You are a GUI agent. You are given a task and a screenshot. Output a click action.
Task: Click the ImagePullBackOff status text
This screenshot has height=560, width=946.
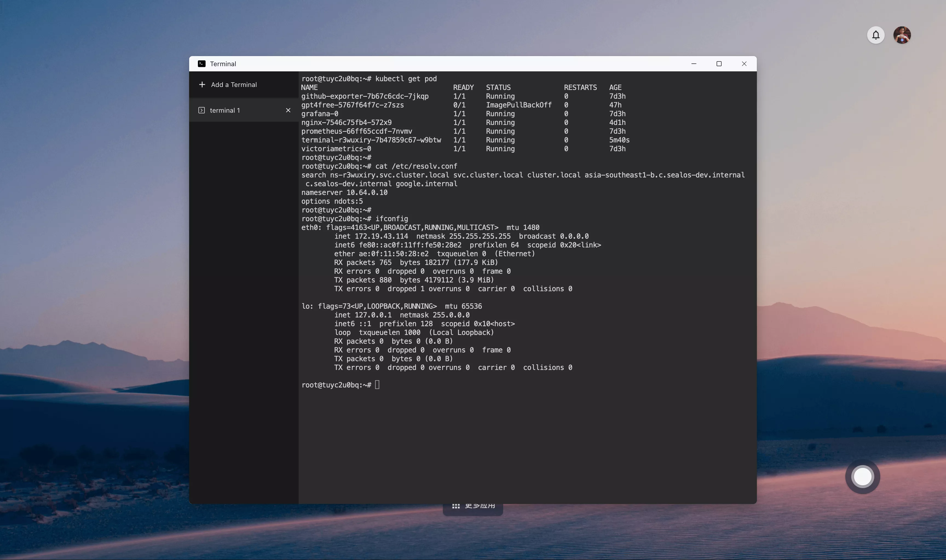[x=518, y=105]
